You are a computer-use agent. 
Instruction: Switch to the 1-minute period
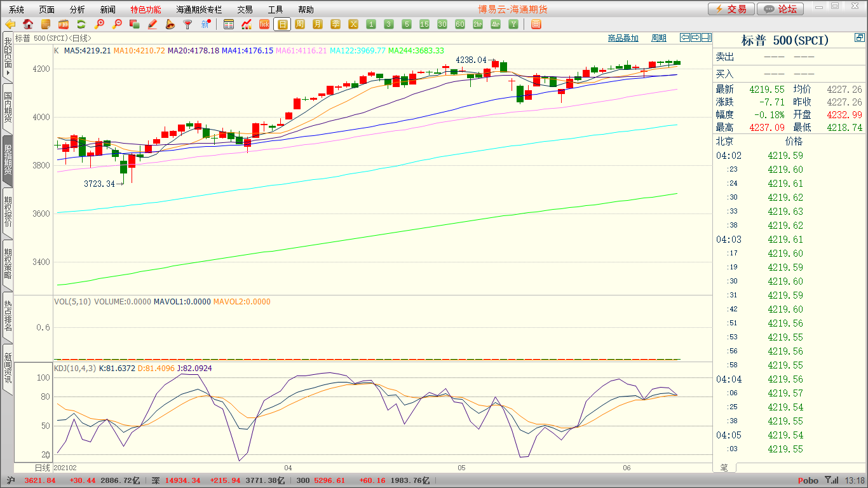[371, 24]
